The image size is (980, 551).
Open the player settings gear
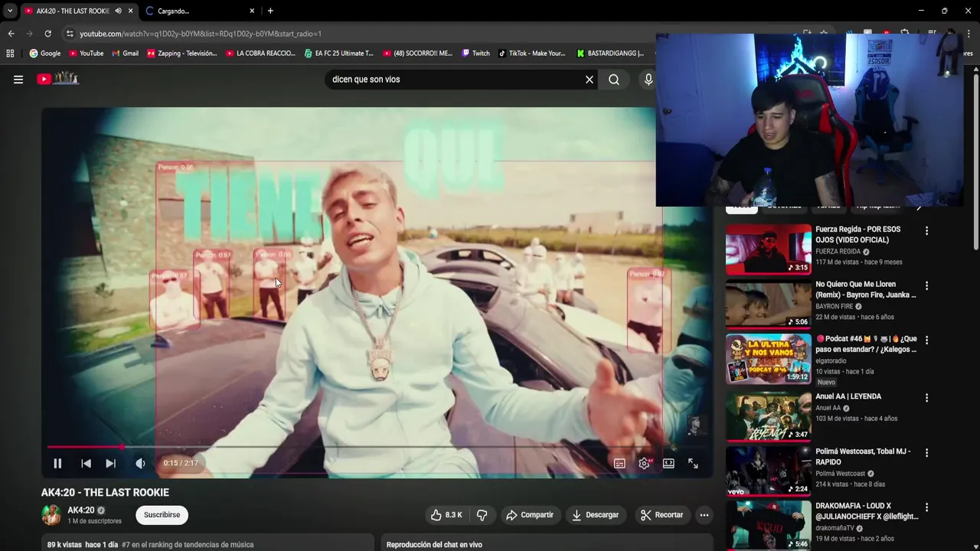click(645, 463)
